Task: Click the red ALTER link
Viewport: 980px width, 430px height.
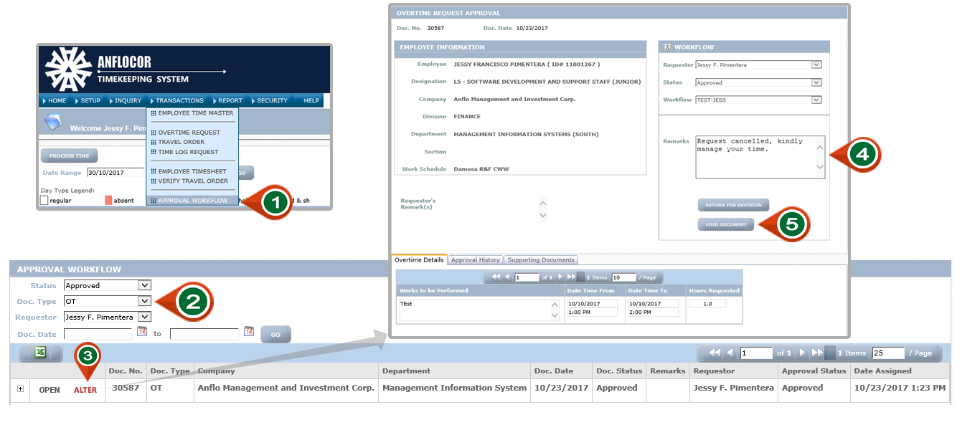Action: pos(85,390)
